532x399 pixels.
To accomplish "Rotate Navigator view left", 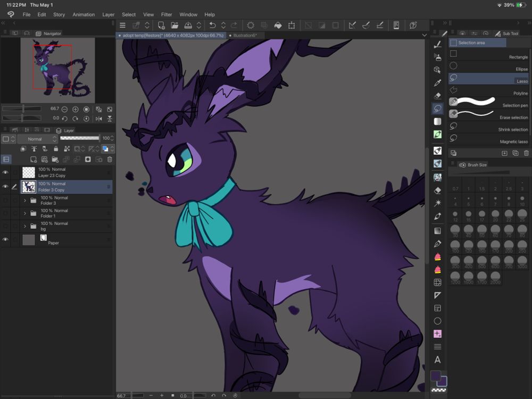I will click(64, 119).
